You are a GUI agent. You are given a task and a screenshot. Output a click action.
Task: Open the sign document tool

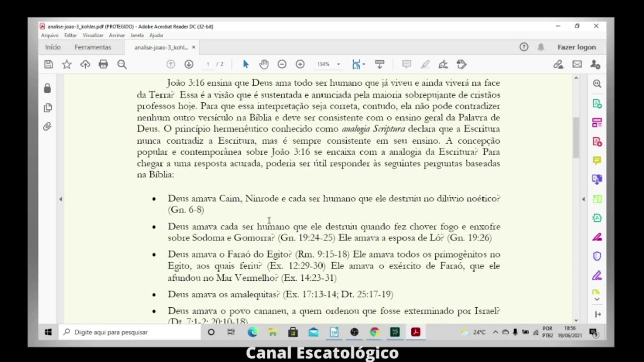click(443, 64)
